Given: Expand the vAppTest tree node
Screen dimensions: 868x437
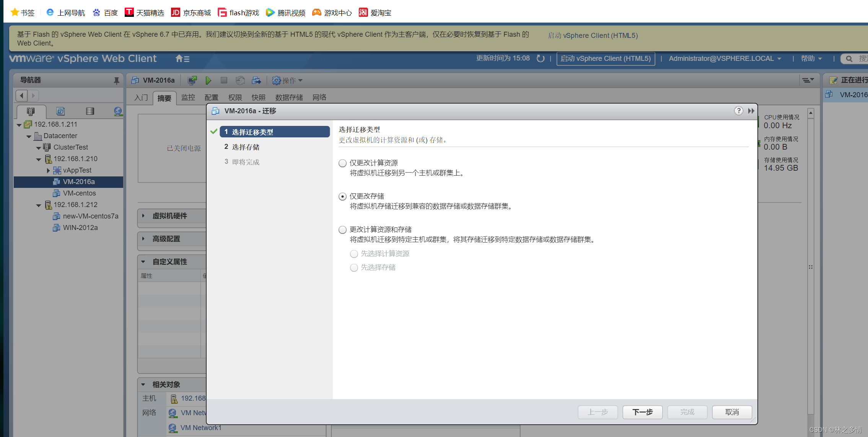Looking at the screenshot, I should click(x=48, y=170).
